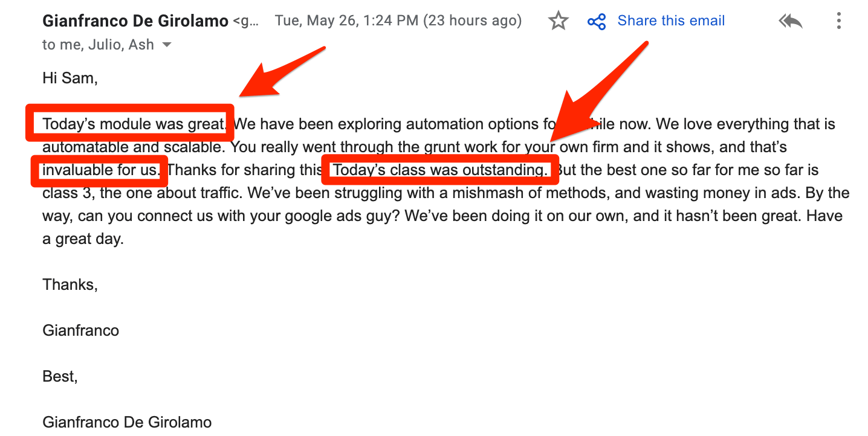Click the left red arrow annotation
Viewport: 868px width, 436px height.
click(283, 72)
